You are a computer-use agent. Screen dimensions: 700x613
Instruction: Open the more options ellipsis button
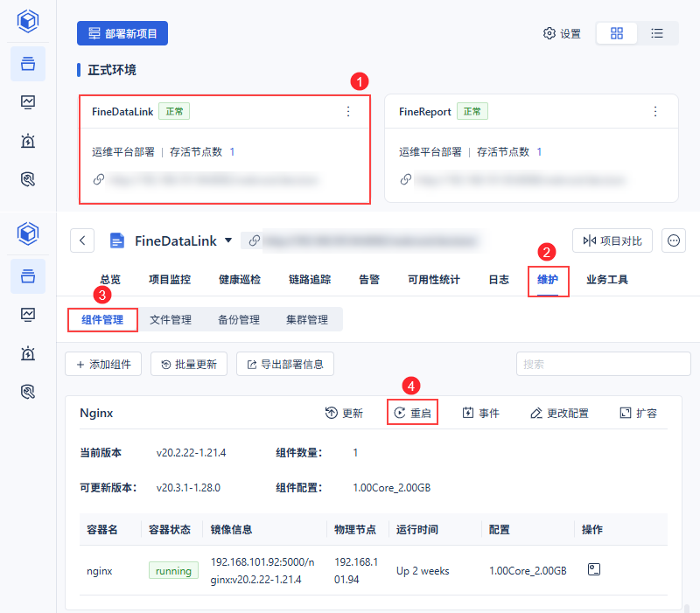[673, 241]
